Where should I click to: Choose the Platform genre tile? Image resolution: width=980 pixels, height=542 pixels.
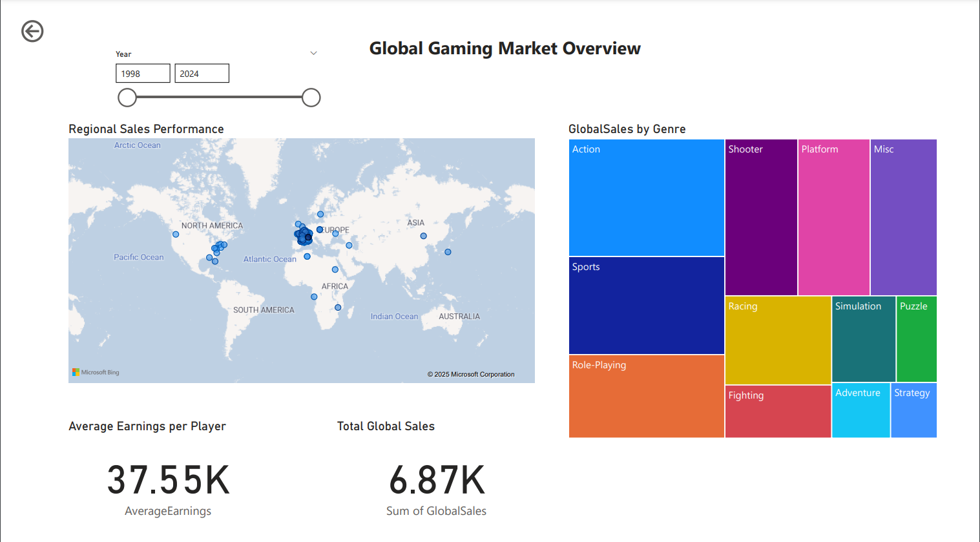pos(833,218)
